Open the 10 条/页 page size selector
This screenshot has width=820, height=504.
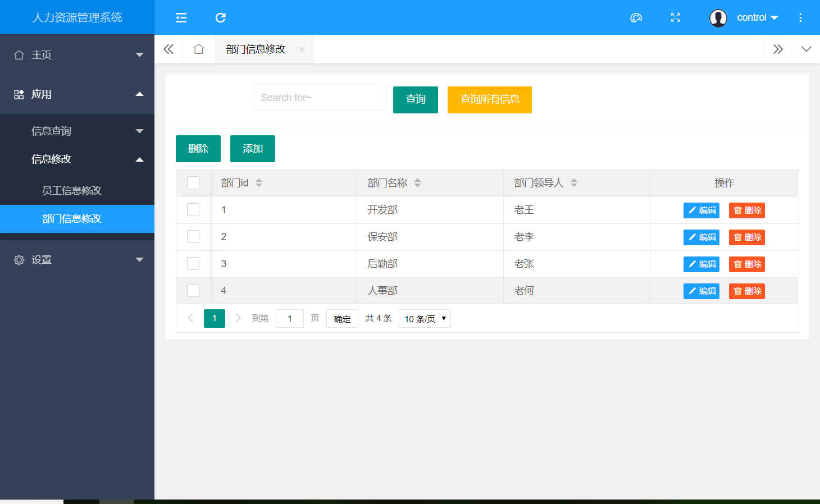point(425,318)
